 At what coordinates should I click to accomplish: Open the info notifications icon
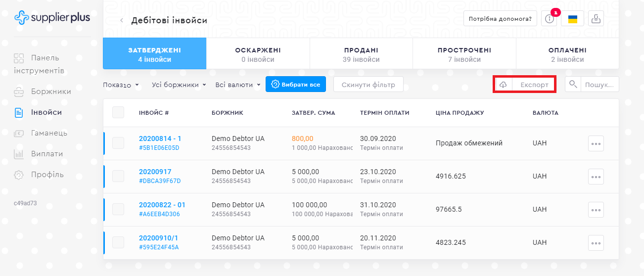click(549, 19)
